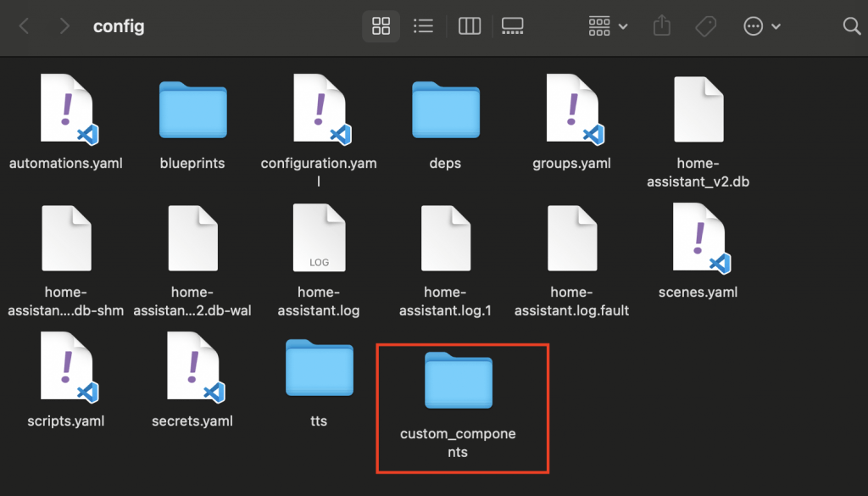Select the home-assistant.log.fault file icon
Image resolution: width=868 pixels, height=496 pixels.
coord(572,238)
